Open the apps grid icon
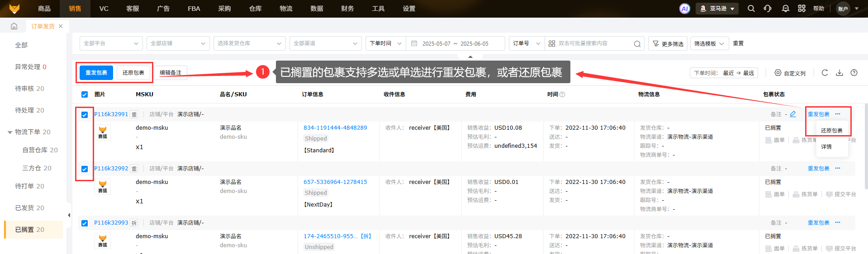868x254 pixels. click(802, 9)
